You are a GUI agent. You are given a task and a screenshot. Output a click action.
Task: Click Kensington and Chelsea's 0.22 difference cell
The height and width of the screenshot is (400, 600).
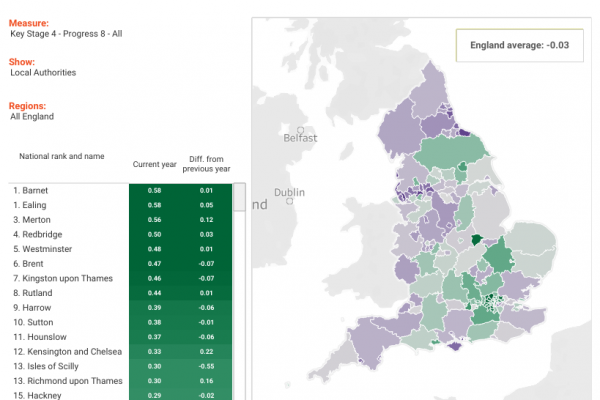(x=205, y=351)
